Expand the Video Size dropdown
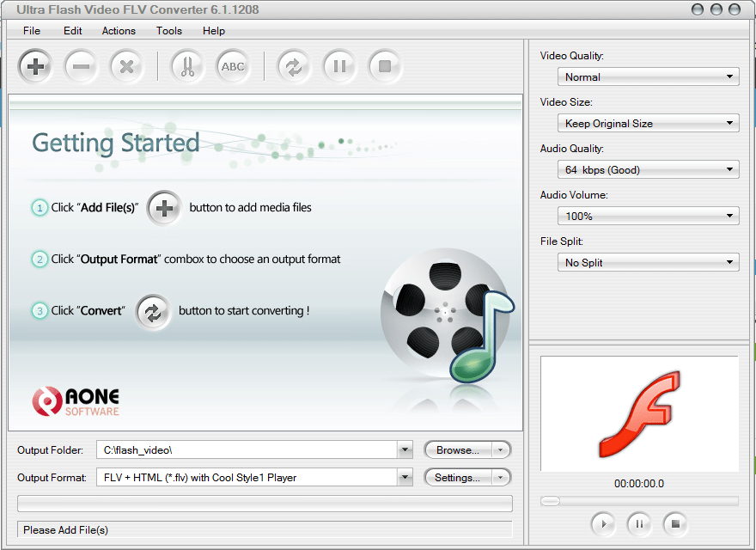The image size is (756, 550). click(x=732, y=123)
